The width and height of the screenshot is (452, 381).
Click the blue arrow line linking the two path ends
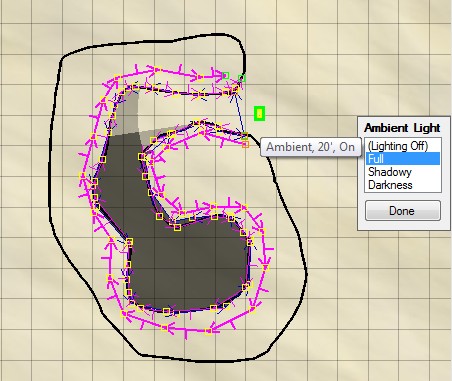coord(240,113)
